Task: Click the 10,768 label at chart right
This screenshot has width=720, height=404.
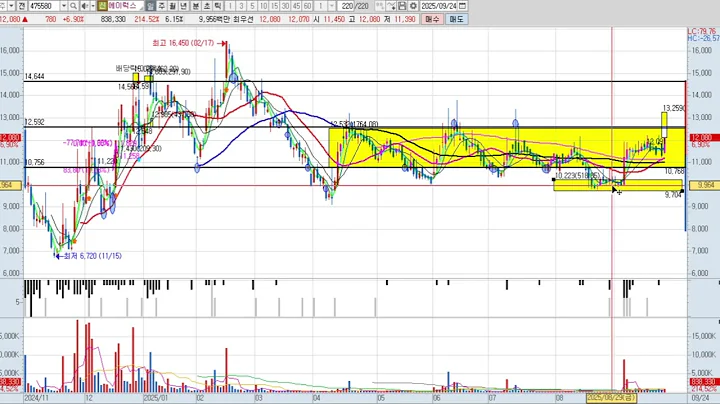Action: click(x=674, y=171)
